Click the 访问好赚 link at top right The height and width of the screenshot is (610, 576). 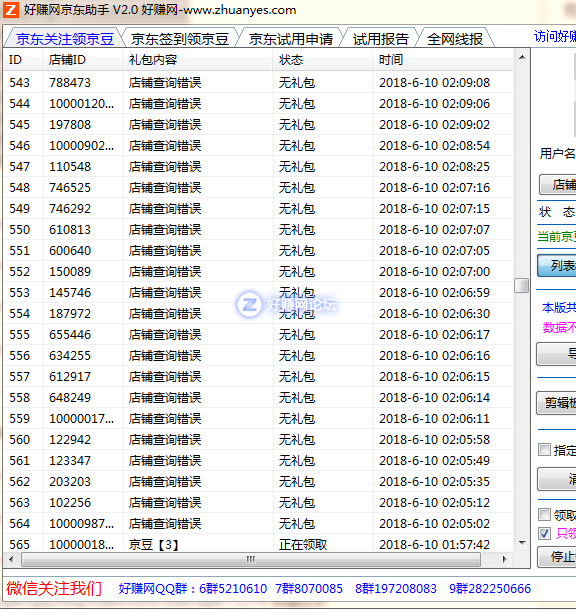pyautogui.click(x=555, y=37)
